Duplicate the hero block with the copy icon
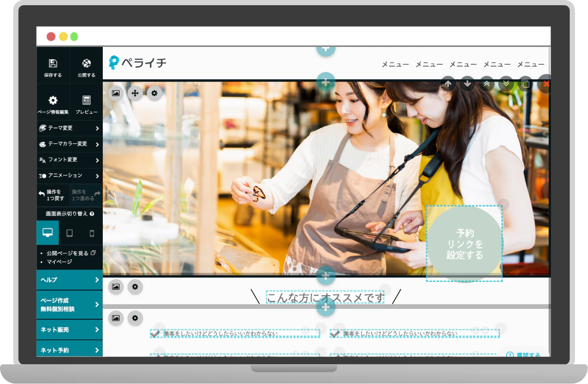This screenshot has width=588, height=384. pos(524,83)
